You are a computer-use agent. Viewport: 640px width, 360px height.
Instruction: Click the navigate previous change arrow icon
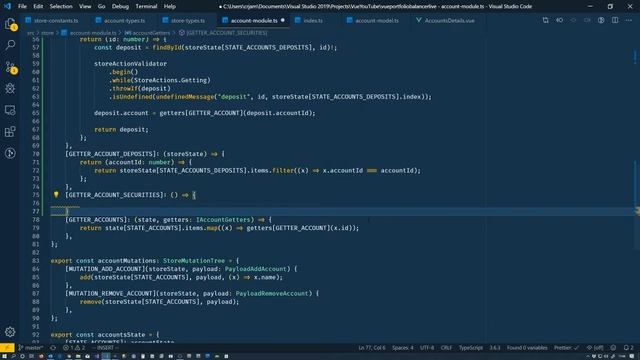(x=573, y=20)
